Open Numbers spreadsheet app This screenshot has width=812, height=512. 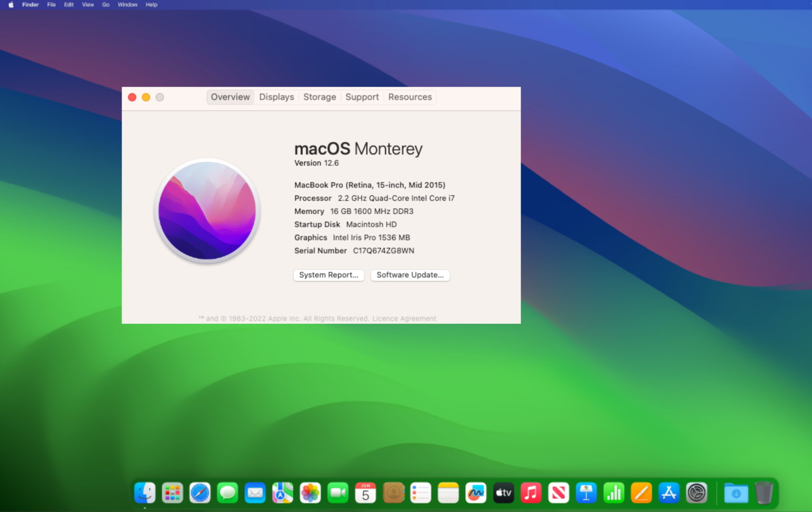pyautogui.click(x=614, y=492)
